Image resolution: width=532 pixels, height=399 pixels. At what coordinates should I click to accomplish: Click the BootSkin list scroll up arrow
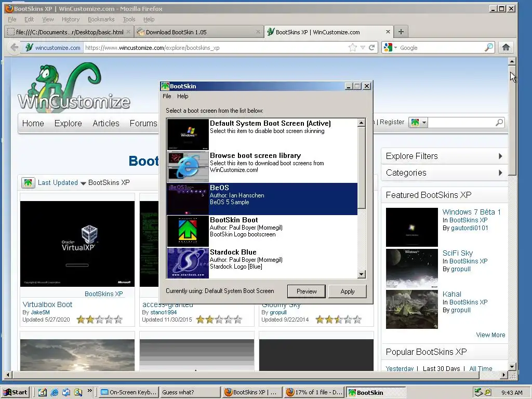362,123
